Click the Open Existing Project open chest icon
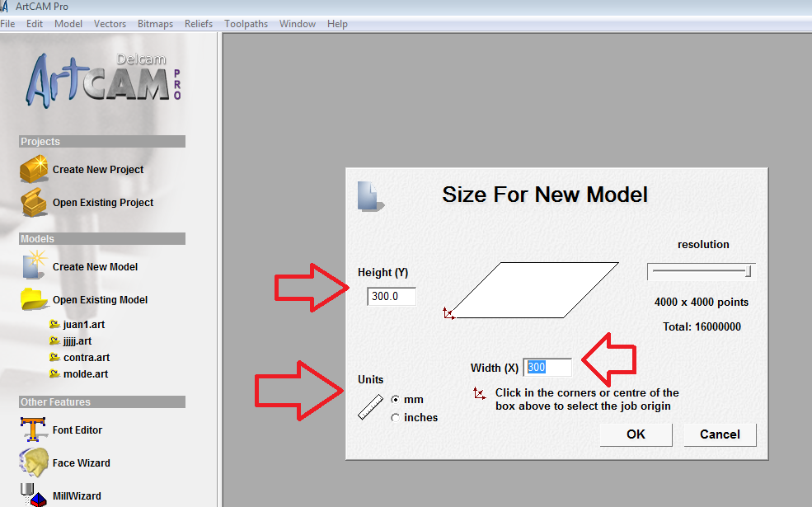This screenshot has width=812, height=507. [34, 203]
